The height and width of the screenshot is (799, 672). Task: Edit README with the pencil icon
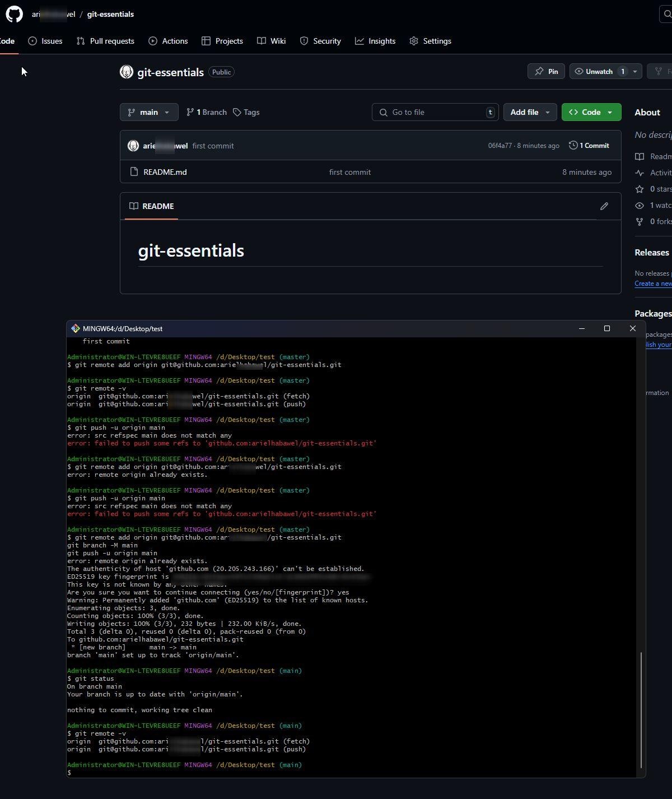(604, 206)
